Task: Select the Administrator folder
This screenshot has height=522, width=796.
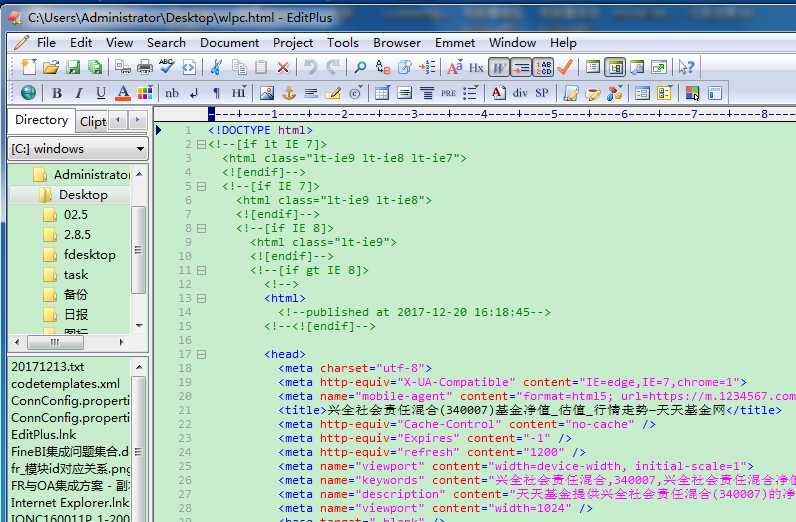Action: pos(91,175)
